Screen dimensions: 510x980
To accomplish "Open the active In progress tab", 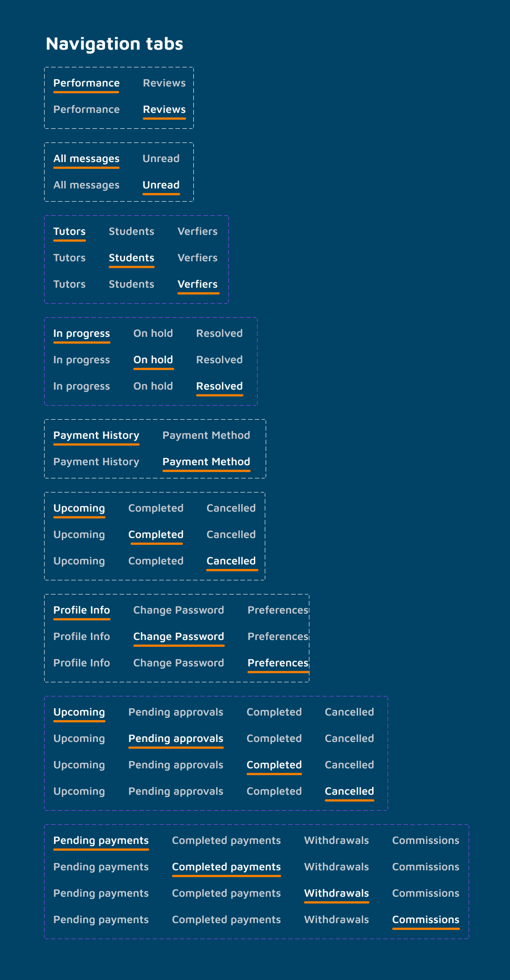I will pyautogui.click(x=81, y=334).
